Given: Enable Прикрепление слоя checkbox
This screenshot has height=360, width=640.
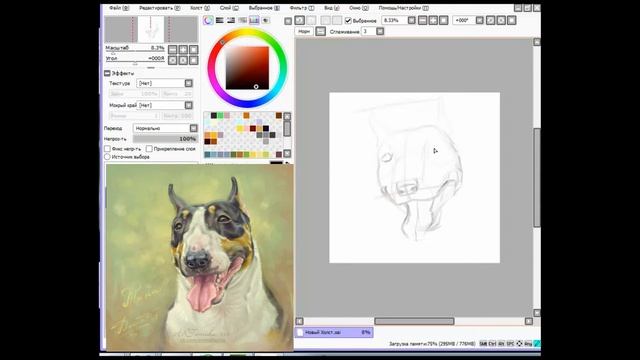Looking at the screenshot, I should (149, 149).
